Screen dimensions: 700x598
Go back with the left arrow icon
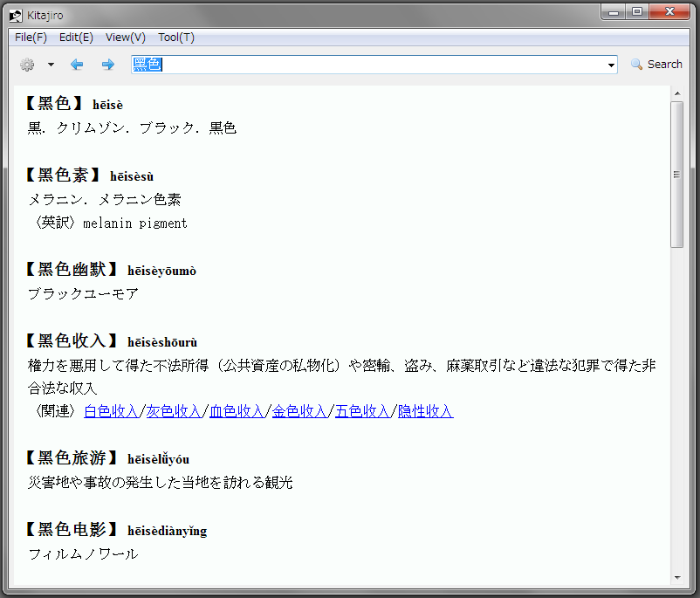click(x=77, y=65)
